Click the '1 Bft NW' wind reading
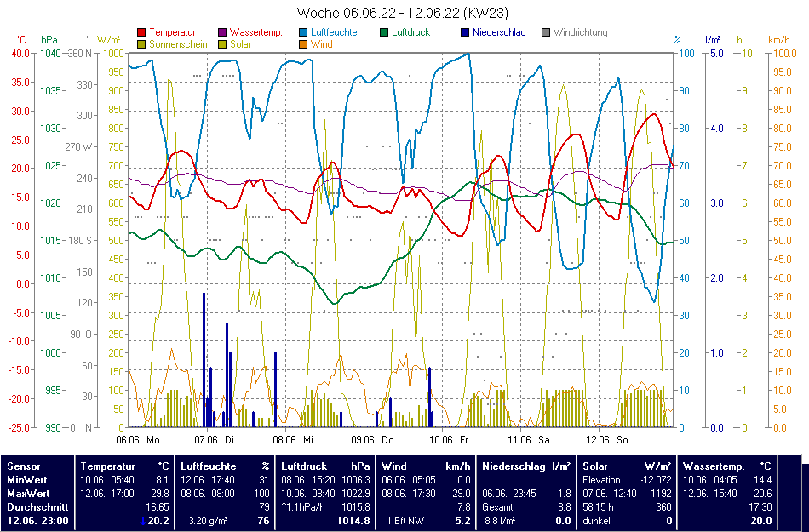Viewport: 809px width, 532px height. tap(405, 521)
